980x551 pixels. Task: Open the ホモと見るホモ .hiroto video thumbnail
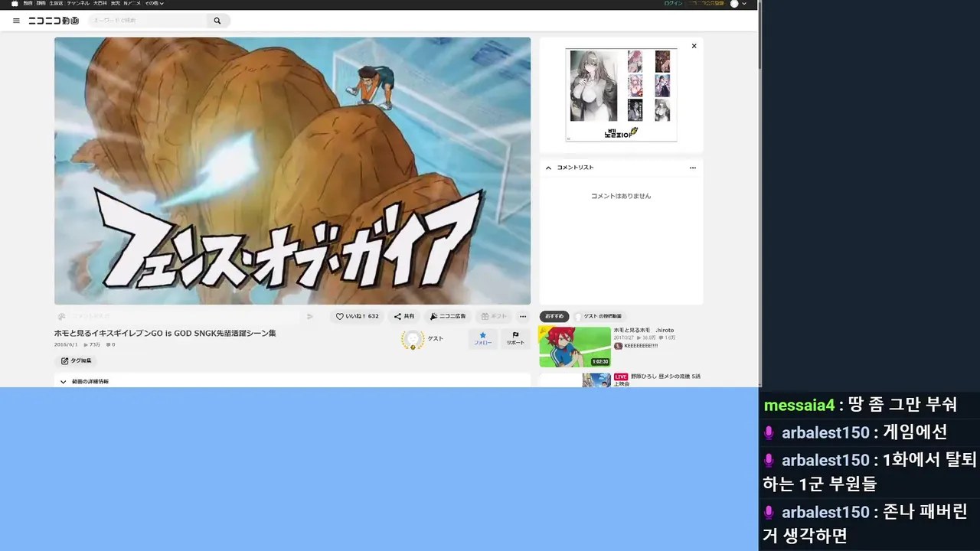(x=574, y=347)
